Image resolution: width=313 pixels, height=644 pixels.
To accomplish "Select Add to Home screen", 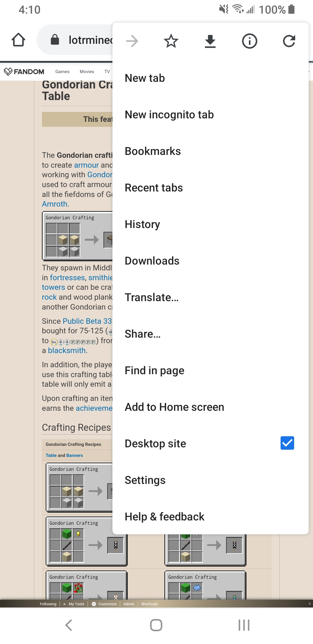I will (x=174, y=407).
